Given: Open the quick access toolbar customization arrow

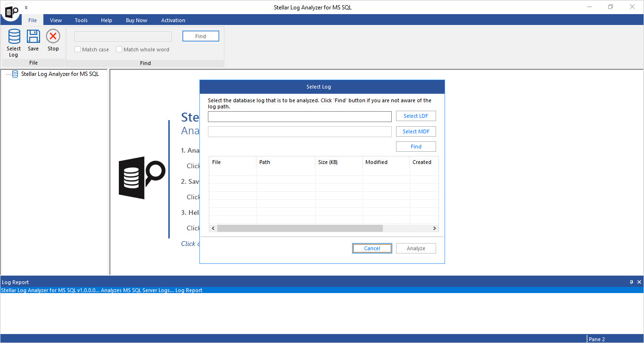Looking at the screenshot, I should (x=26, y=7).
